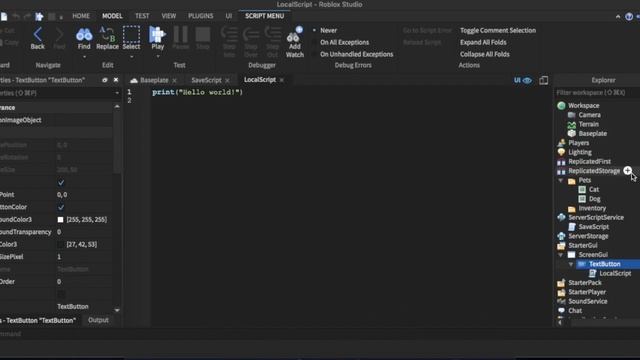
Task: Select StarterGui in Explorer
Action: (x=583, y=246)
